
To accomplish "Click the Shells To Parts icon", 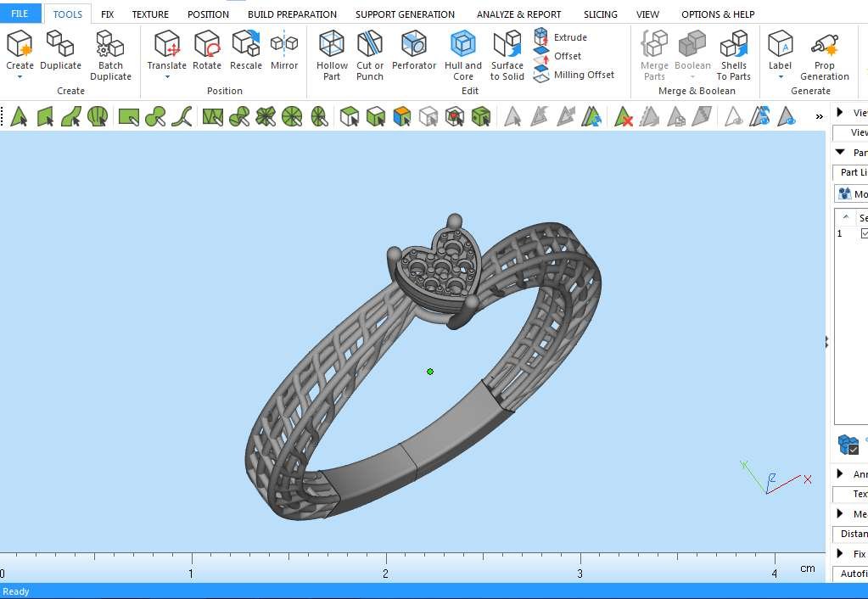I will [x=733, y=55].
